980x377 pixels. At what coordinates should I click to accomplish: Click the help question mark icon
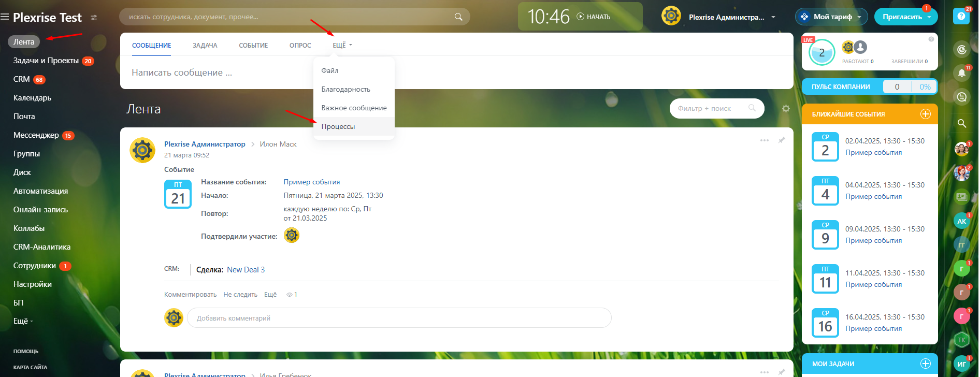pyautogui.click(x=961, y=17)
